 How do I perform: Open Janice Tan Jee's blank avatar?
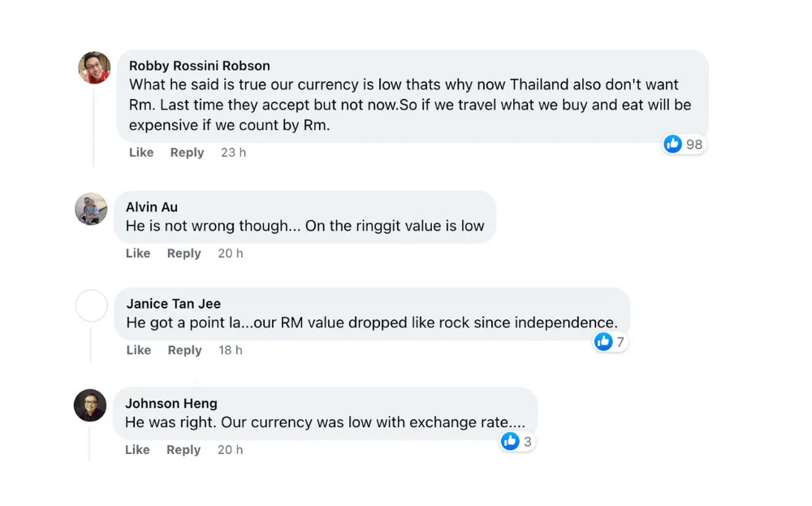pos(92,306)
